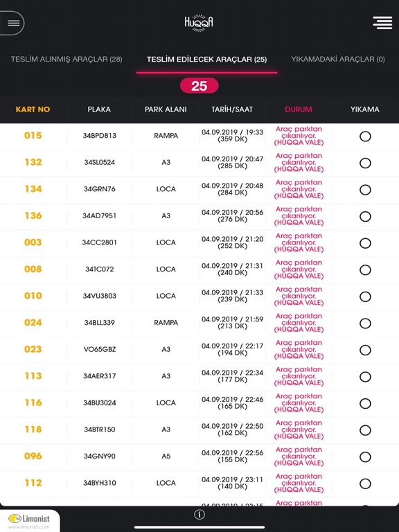Screen dimensions: 399x532
Task: Switch to Teslim Alınmış Araçlar tab
Action: coord(66,59)
